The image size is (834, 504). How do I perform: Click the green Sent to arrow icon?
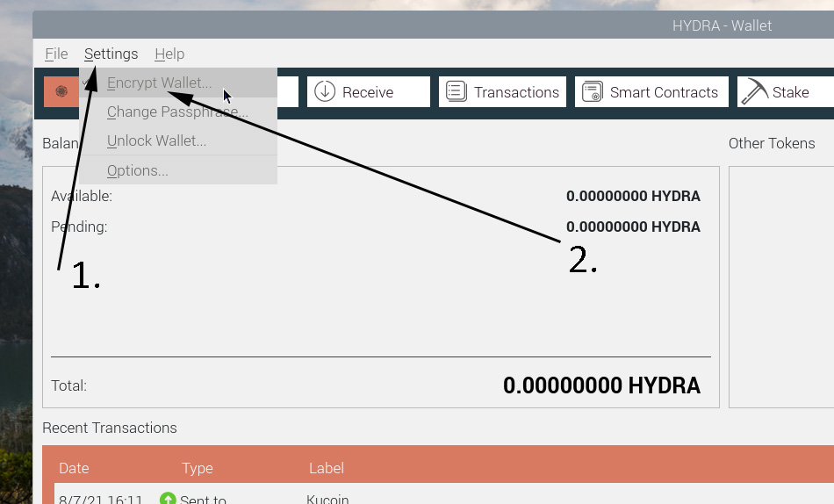click(168, 499)
